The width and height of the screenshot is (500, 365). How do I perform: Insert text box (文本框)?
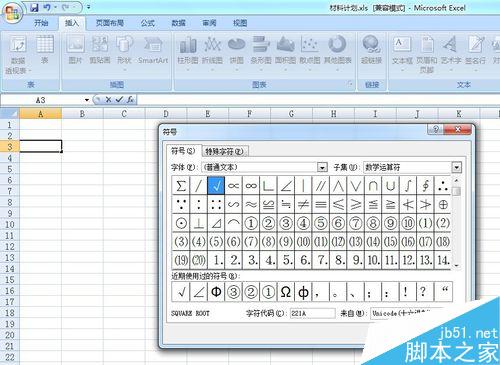point(402,52)
